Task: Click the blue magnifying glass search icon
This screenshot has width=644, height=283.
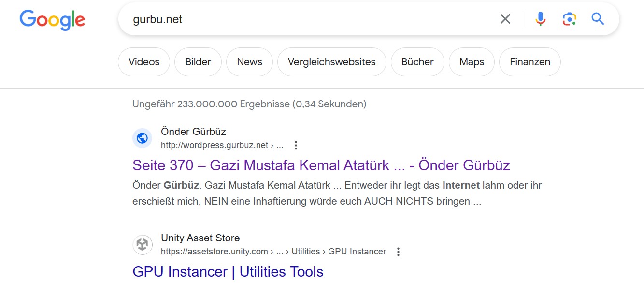Action: pyautogui.click(x=598, y=19)
